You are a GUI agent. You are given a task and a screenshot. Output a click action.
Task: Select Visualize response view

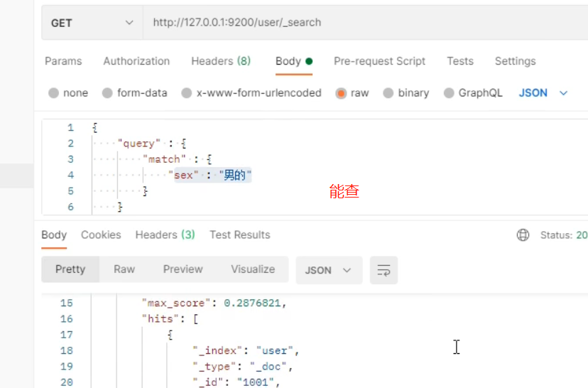point(253,269)
